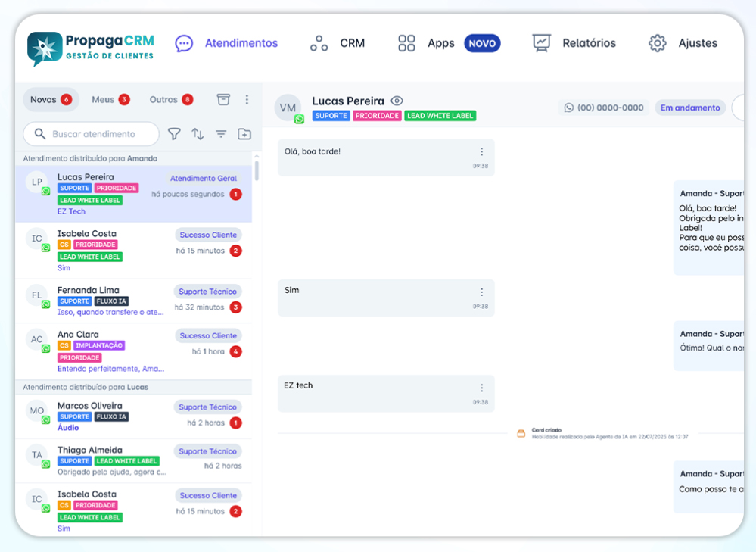756x552 pixels.
Task: Click the (00) 0000-0000 phone number
Action: [x=604, y=108]
